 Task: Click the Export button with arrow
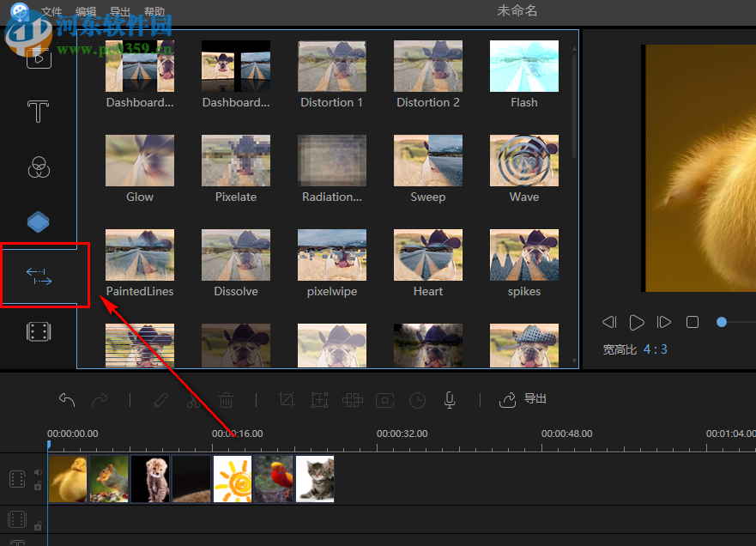tap(523, 399)
